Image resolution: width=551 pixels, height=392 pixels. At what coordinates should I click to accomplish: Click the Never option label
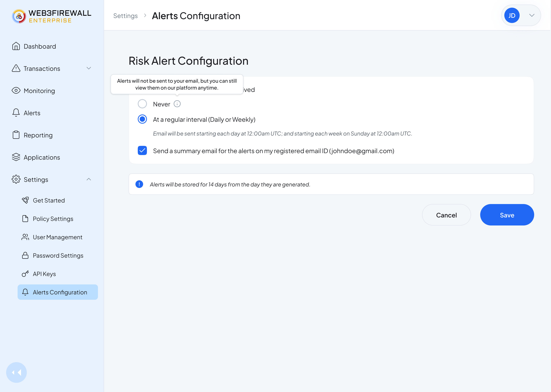click(162, 104)
